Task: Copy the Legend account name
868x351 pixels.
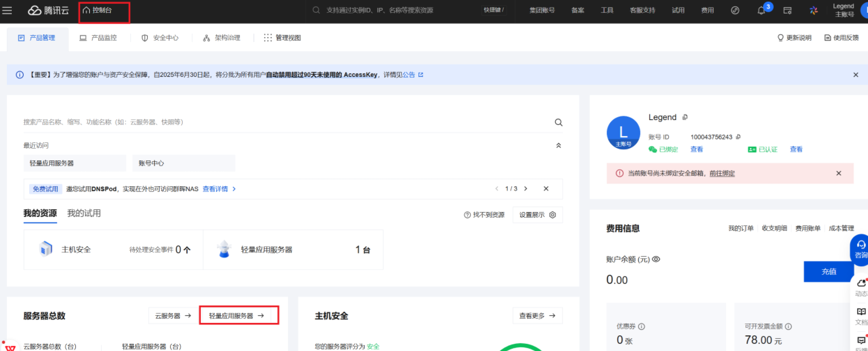Action: 685,117
